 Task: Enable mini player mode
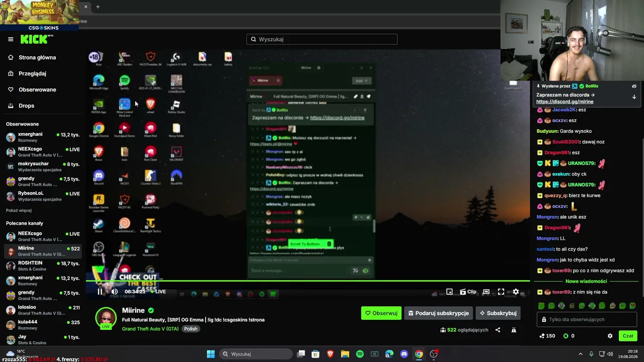coord(449,292)
